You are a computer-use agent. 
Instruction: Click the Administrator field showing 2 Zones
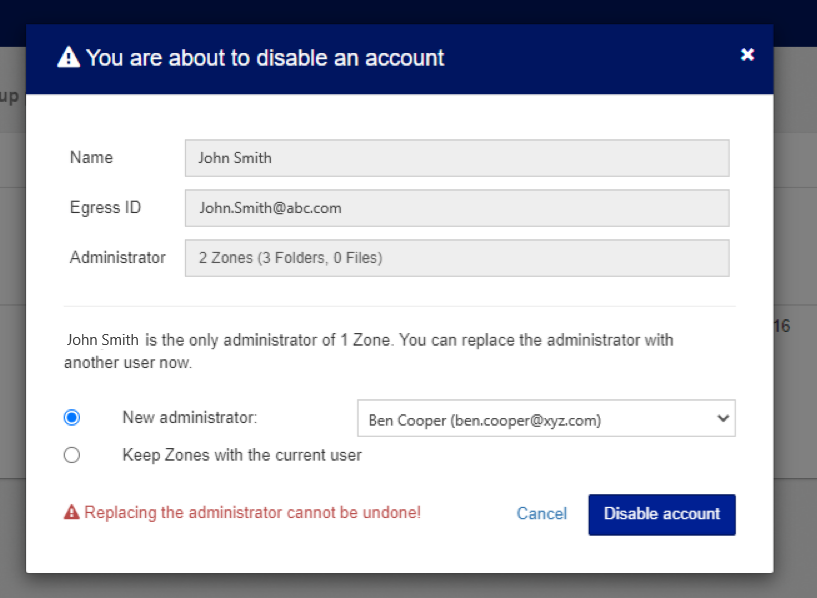point(456,258)
